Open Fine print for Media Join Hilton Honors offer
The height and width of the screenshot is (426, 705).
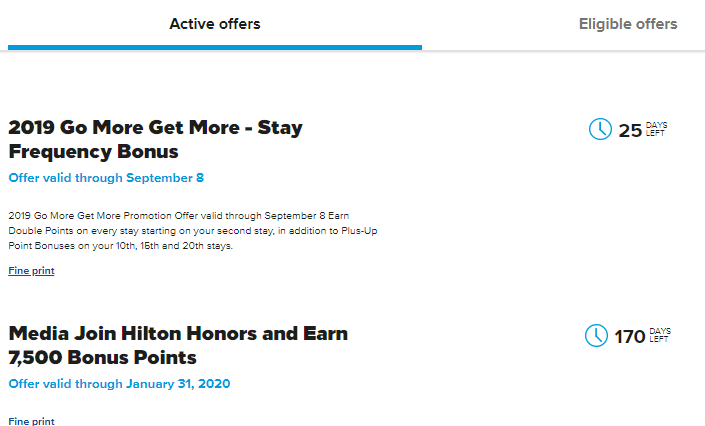pyautogui.click(x=31, y=421)
